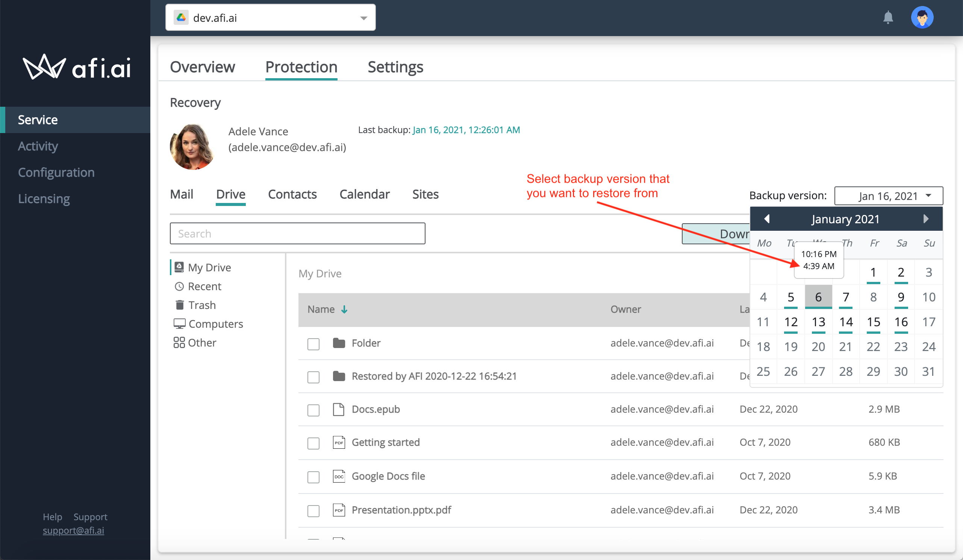Open the Sites recovery tab
The width and height of the screenshot is (963, 560).
(x=425, y=194)
